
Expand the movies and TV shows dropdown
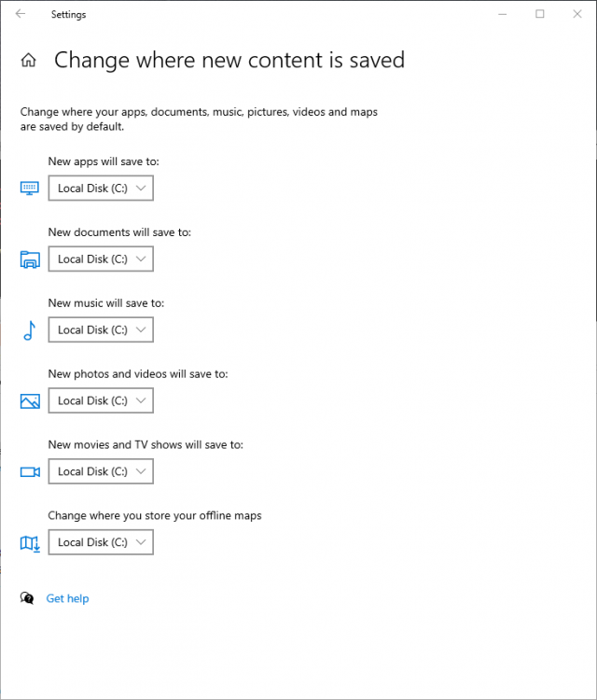[101, 471]
